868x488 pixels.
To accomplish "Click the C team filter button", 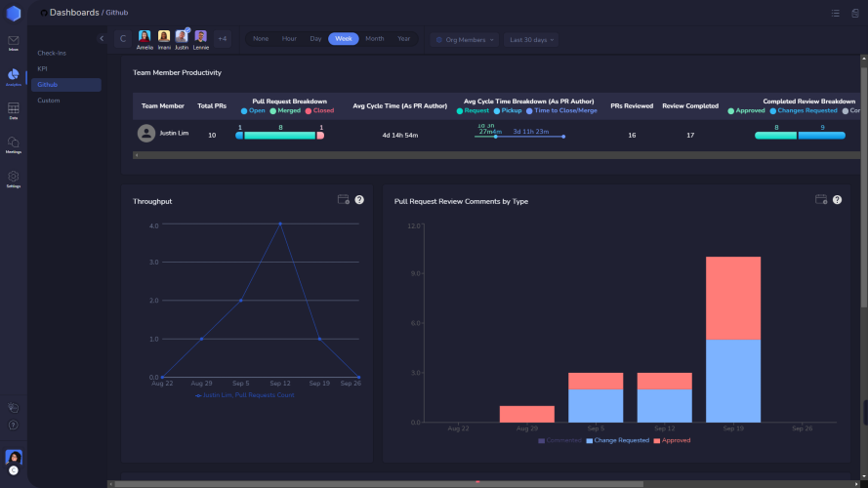I will click(x=123, y=39).
